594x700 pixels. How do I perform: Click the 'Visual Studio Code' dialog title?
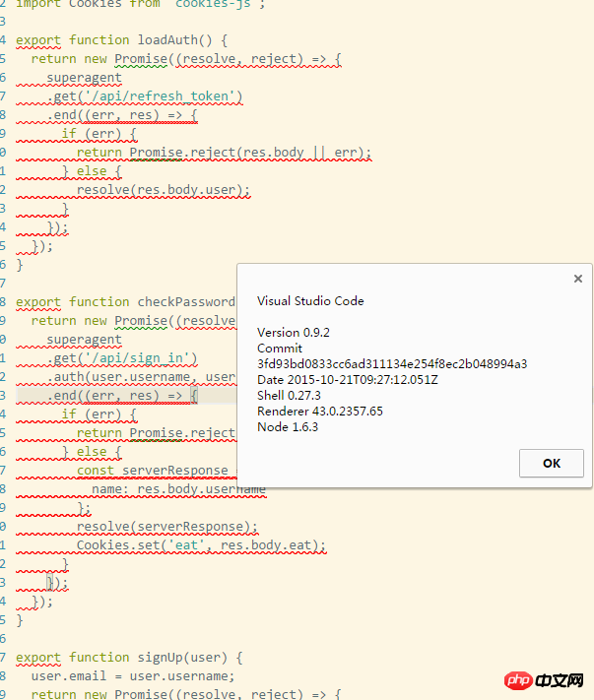pos(310,301)
